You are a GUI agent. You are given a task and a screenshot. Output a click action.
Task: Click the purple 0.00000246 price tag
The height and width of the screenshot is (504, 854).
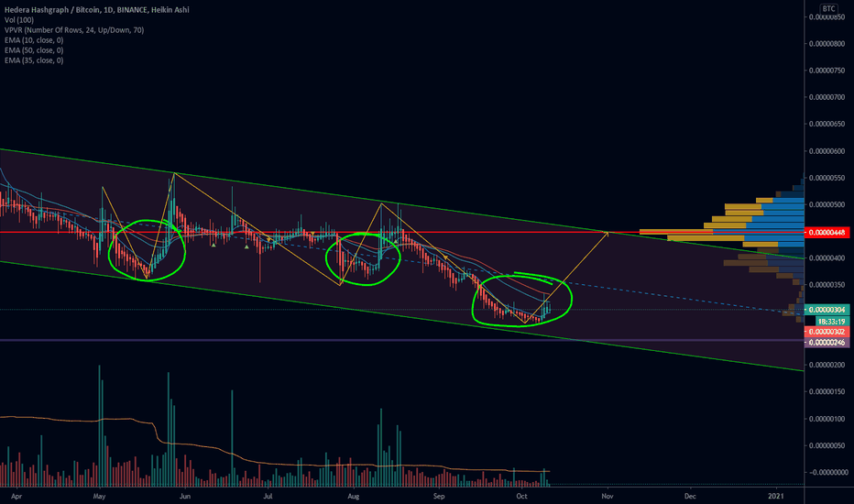[x=827, y=343]
